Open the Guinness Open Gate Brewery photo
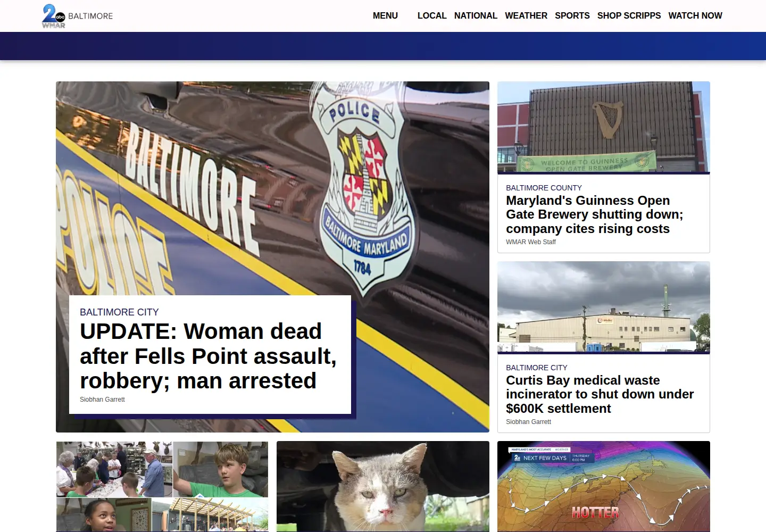Viewport: 766px width, 532px height. pos(604,127)
